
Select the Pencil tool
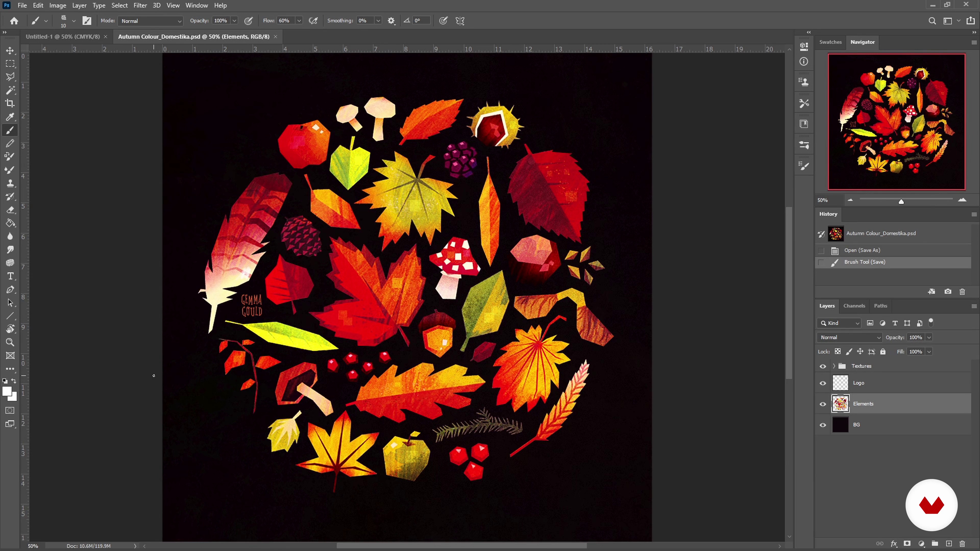click(x=10, y=143)
